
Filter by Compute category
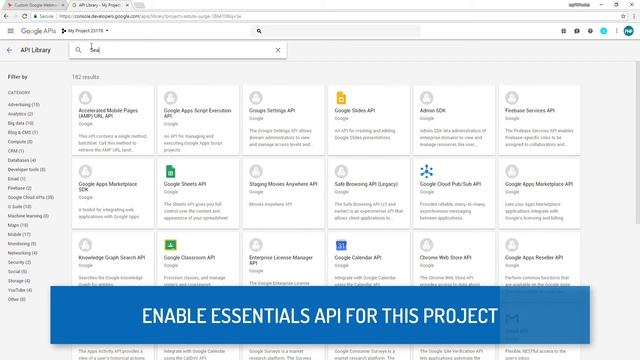click(x=20, y=142)
